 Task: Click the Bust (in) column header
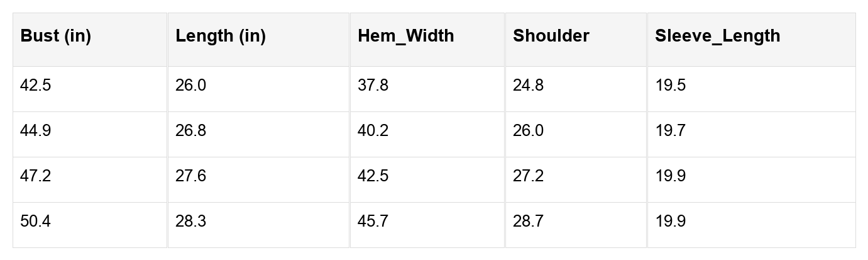pos(56,37)
